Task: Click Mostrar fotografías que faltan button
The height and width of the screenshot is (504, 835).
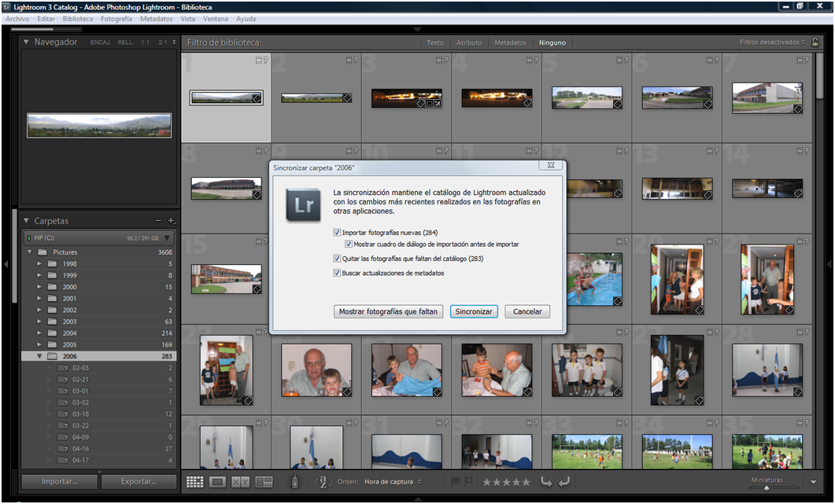Action: 388,311
